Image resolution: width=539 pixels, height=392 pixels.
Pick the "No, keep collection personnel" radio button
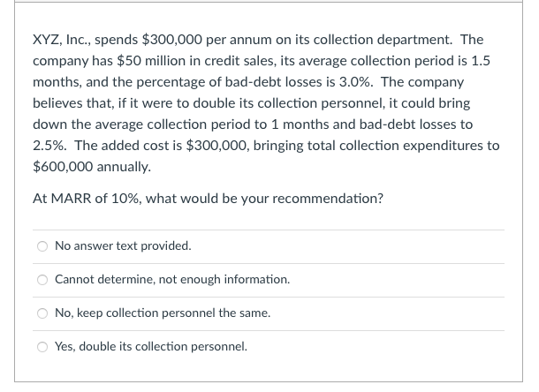42,313
